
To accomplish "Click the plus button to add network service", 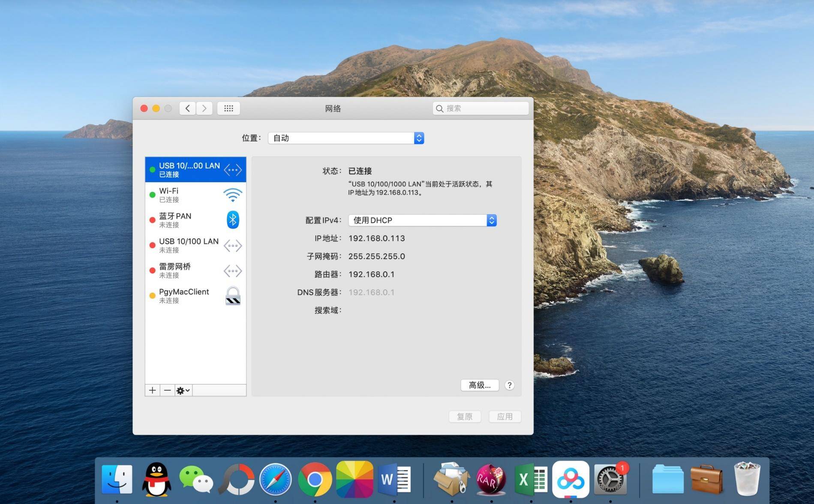I will tap(152, 390).
